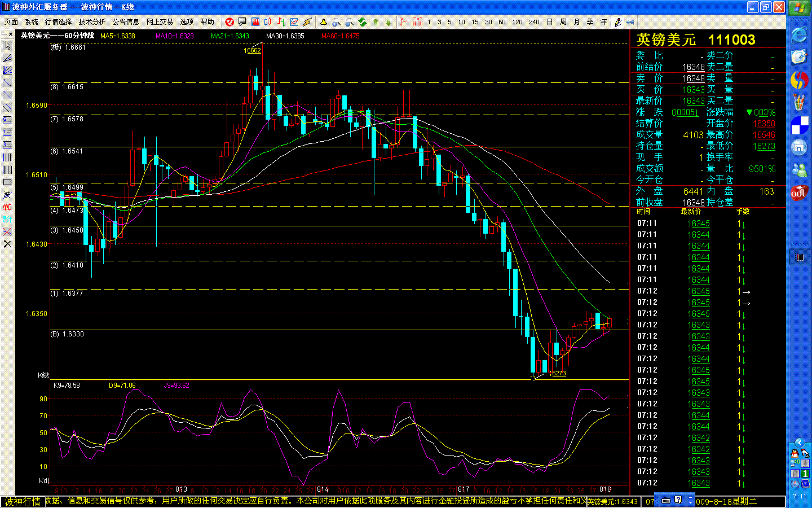The height and width of the screenshot is (508, 812).
Task: Click the MA60=1.6475 indicator label
Action: (341, 36)
